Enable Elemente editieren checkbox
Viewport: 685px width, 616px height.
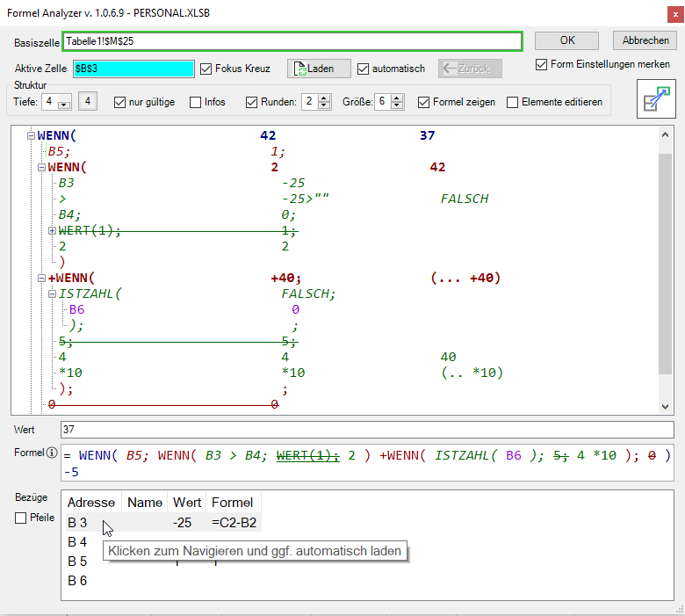pyautogui.click(x=513, y=102)
